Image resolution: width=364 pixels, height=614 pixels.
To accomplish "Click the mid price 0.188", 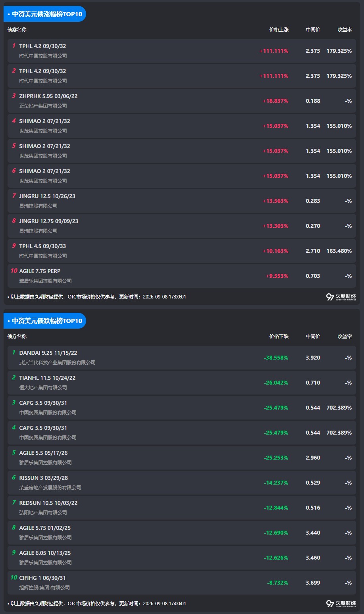I will (313, 101).
